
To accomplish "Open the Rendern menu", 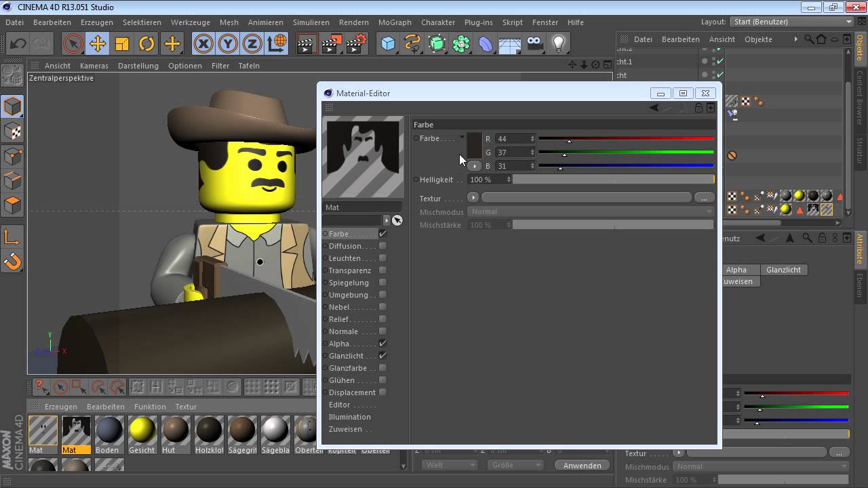I will 354,22.
